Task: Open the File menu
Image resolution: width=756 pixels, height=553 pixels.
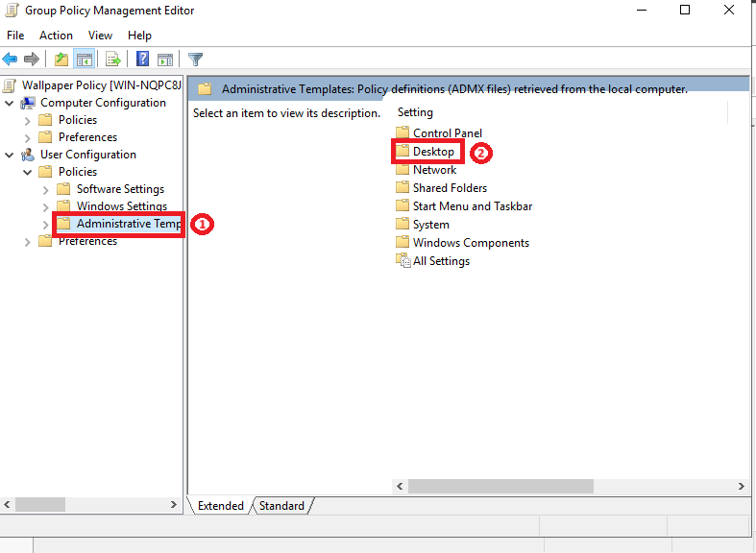Action: (15, 36)
